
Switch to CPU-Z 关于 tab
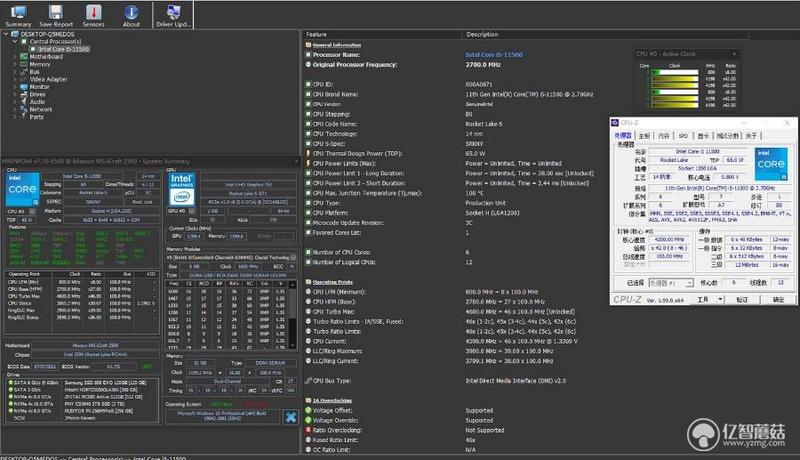pyautogui.click(x=751, y=136)
